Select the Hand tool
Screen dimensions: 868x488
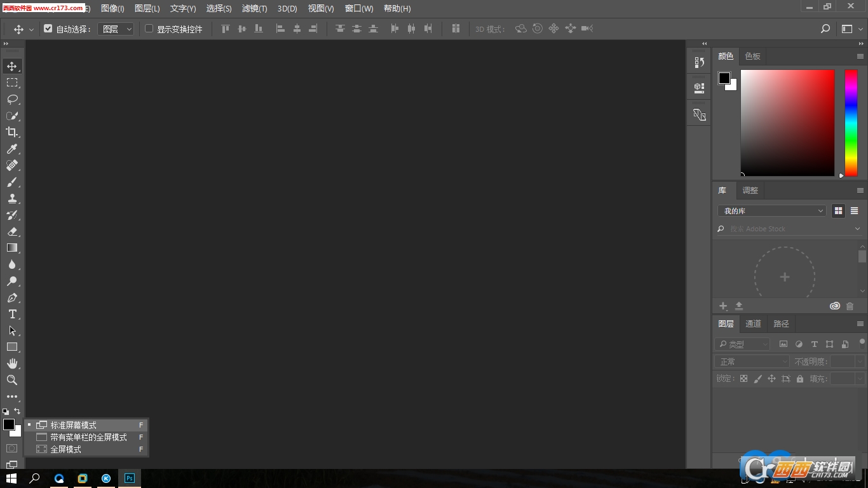13,363
